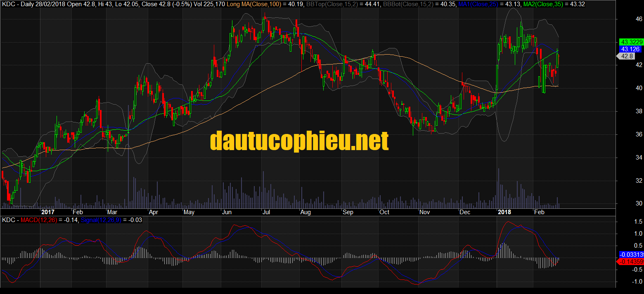Click the blue -0.03313 signal value tag
Viewport: 644px width, 294px height.
tap(631, 255)
